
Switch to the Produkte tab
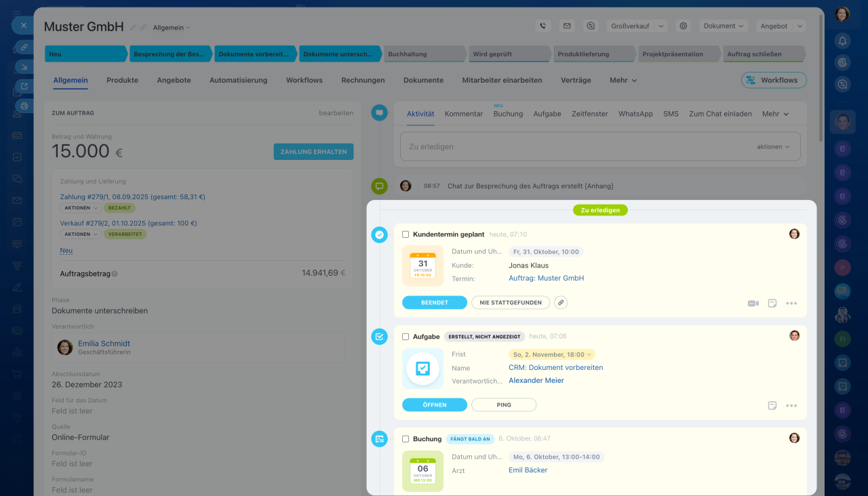pyautogui.click(x=122, y=80)
